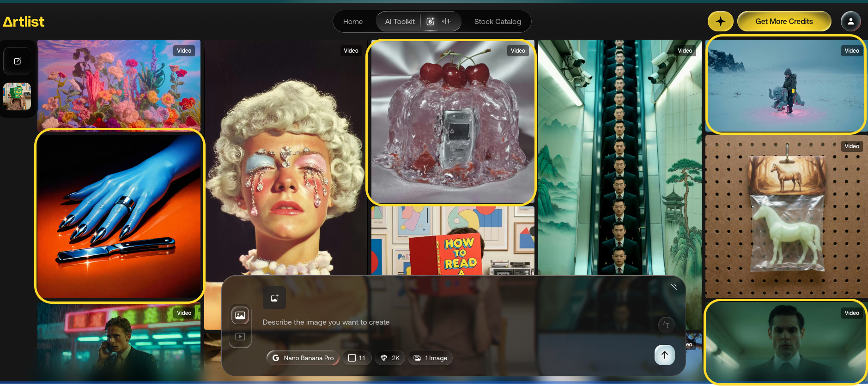The height and width of the screenshot is (386, 868).
Task: Open the Nano Banana Pro model dropdown
Action: (x=303, y=358)
